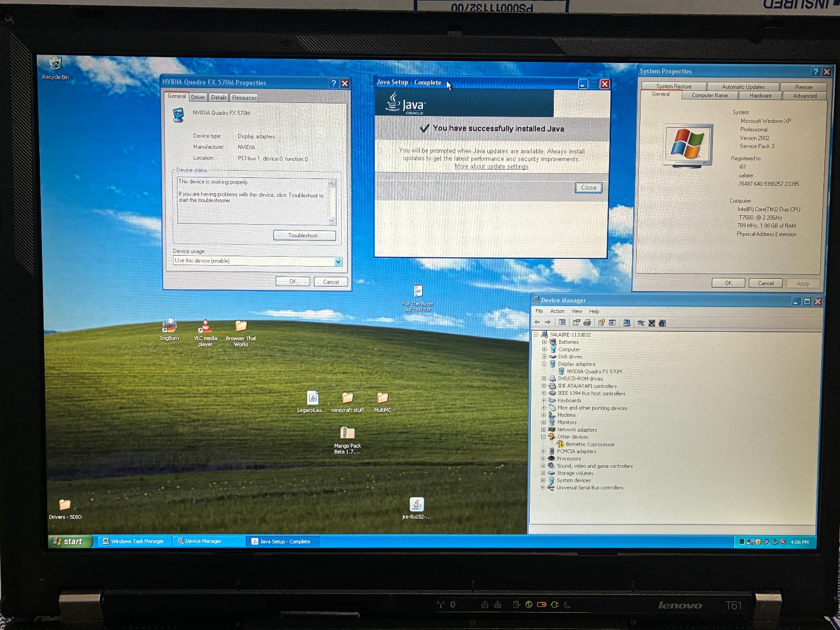Open the Recycle Bin desktop icon
840x630 pixels.
point(55,68)
